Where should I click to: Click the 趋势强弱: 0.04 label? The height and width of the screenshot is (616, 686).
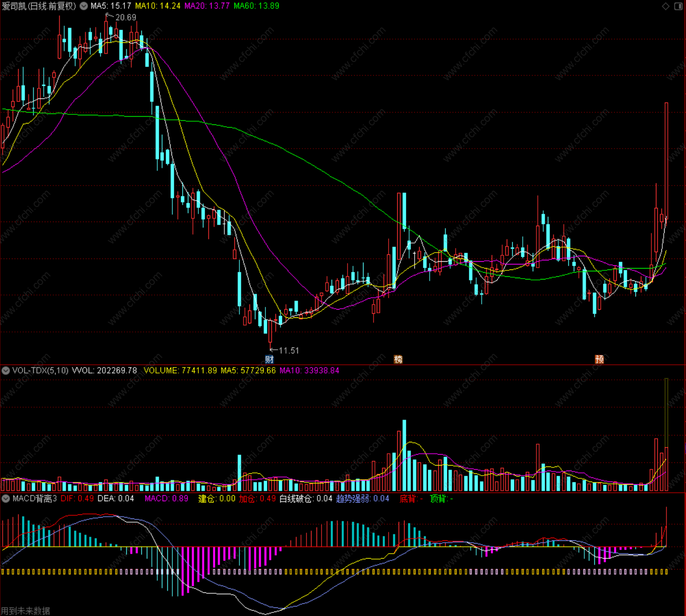point(363,499)
